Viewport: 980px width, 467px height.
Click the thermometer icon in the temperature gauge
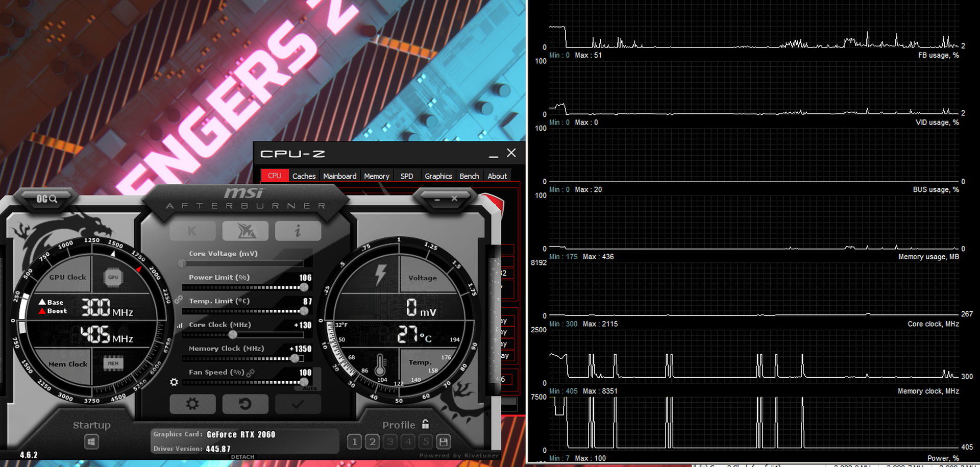point(380,365)
